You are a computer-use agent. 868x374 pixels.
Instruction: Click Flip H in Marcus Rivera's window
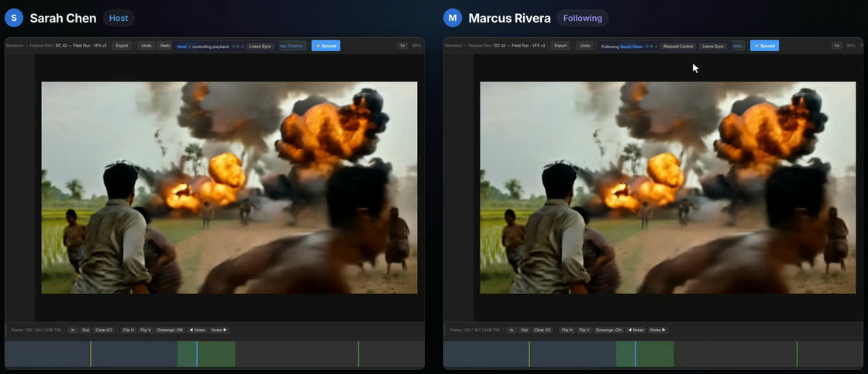coord(567,331)
